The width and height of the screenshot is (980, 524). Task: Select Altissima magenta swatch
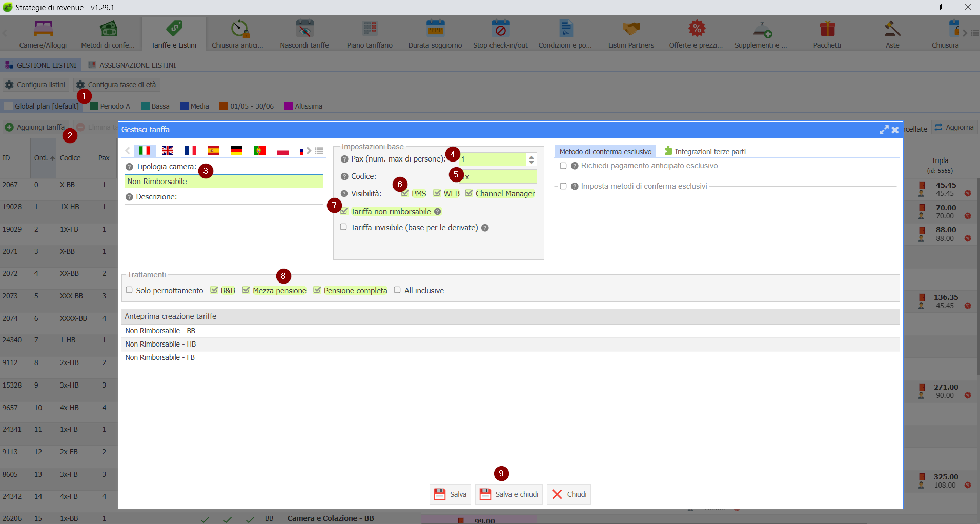(x=289, y=106)
